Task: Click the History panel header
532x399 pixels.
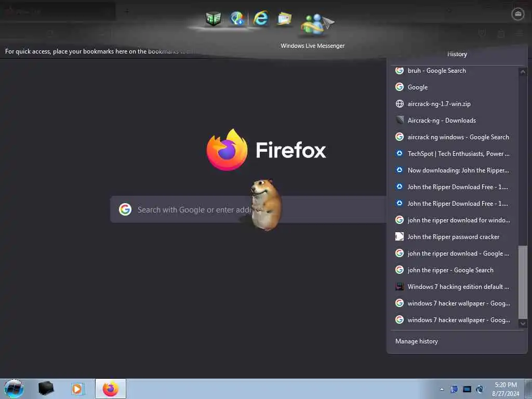Action: click(457, 54)
